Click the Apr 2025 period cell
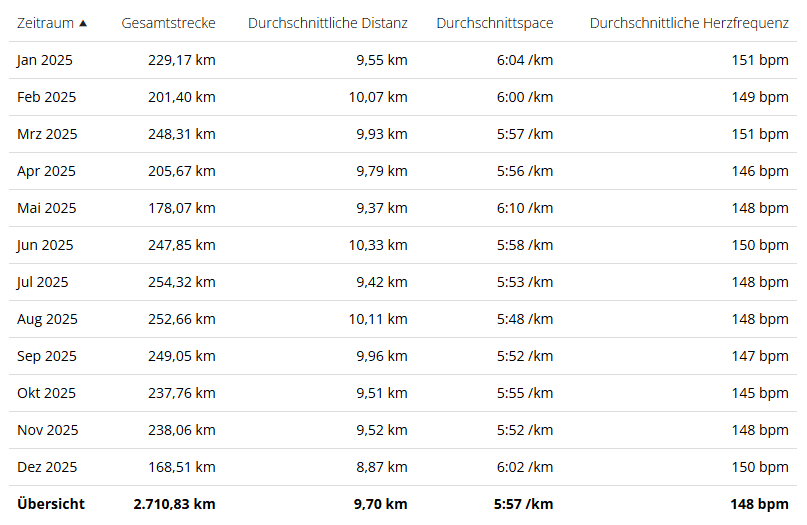Viewport: 807px width, 525px height. coord(46,171)
